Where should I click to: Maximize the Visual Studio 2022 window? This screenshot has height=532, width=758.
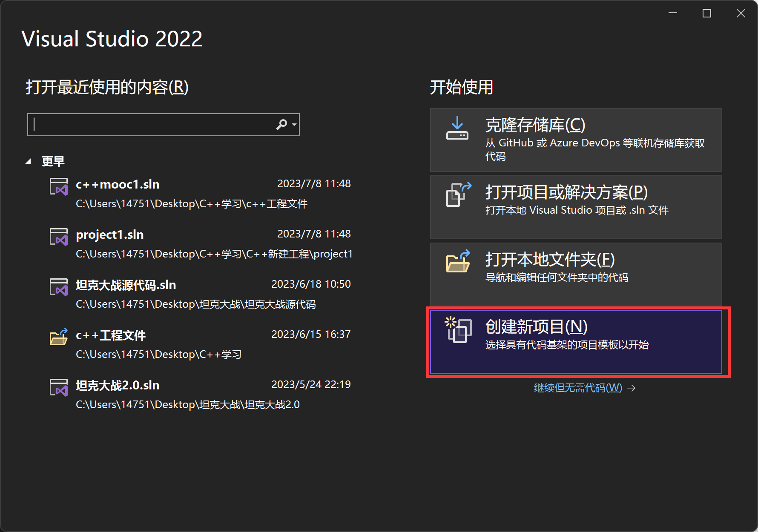pos(707,13)
